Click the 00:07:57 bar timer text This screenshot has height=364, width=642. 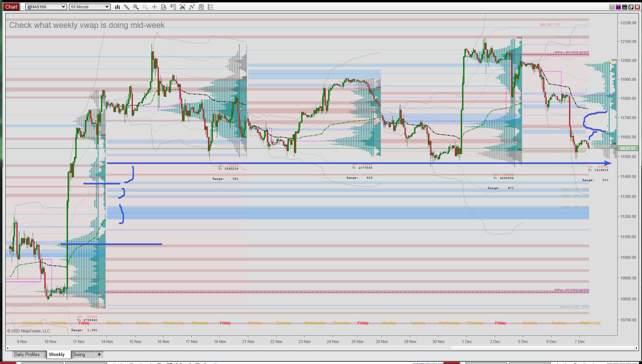point(551,25)
